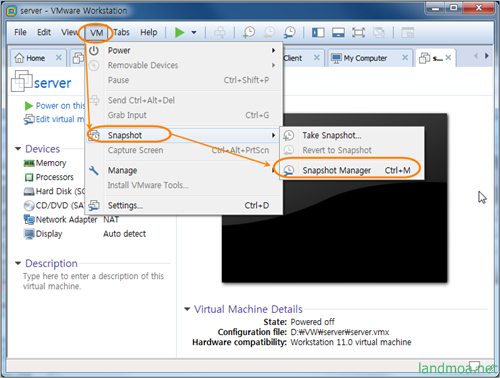The height and width of the screenshot is (378, 500).
Task: Open the Tabs menu
Action: (121, 32)
